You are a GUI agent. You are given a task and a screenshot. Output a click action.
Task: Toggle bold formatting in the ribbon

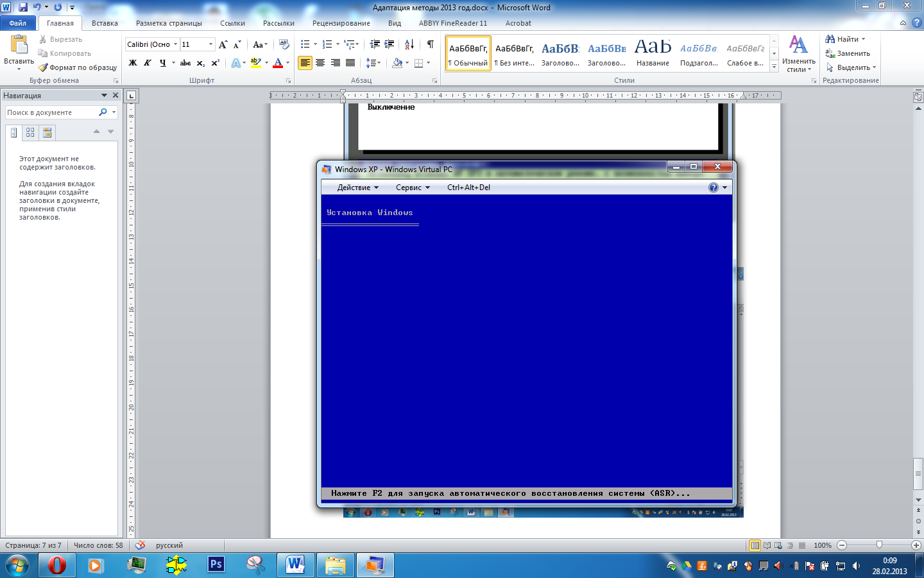pyautogui.click(x=133, y=63)
